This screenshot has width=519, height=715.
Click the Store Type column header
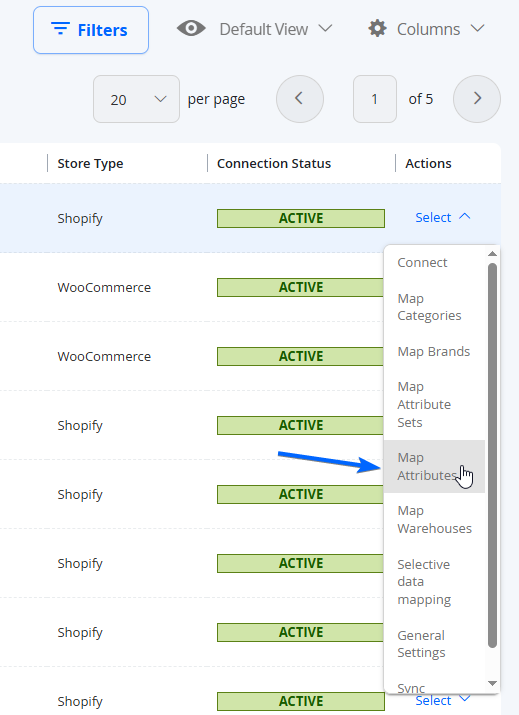coord(90,164)
